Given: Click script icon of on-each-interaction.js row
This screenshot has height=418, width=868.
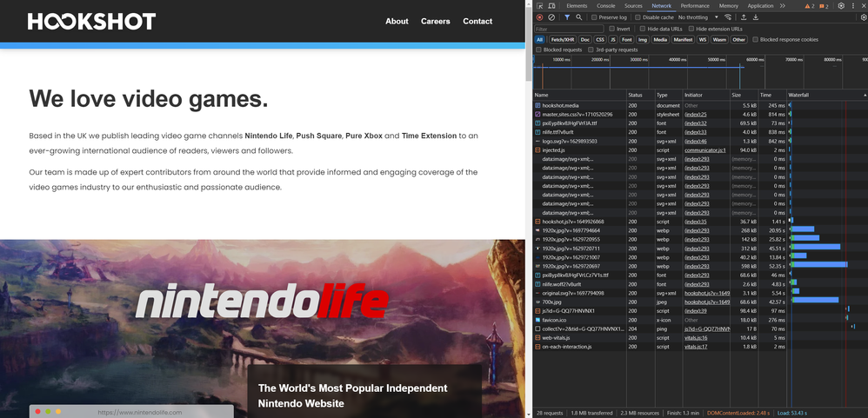Looking at the screenshot, I should coord(537,346).
